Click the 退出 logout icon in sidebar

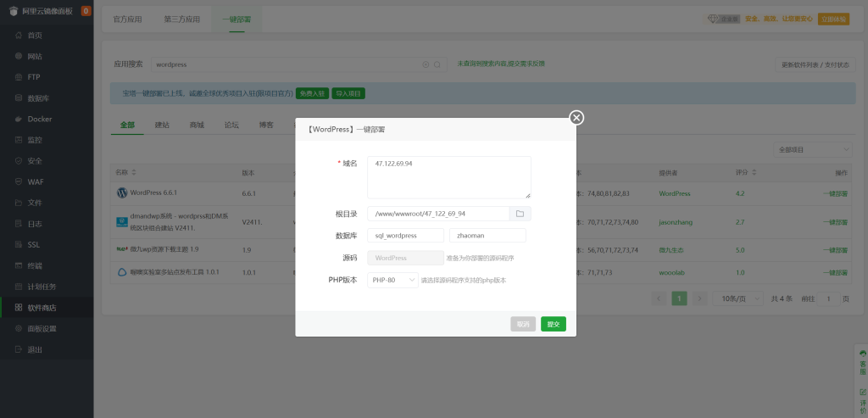pyautogui.click(x=19, y=349)
